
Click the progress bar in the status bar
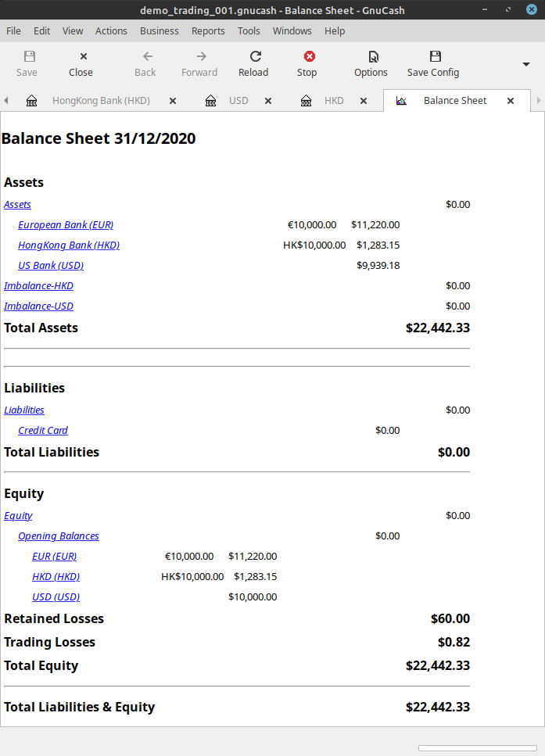coord(477,748)
